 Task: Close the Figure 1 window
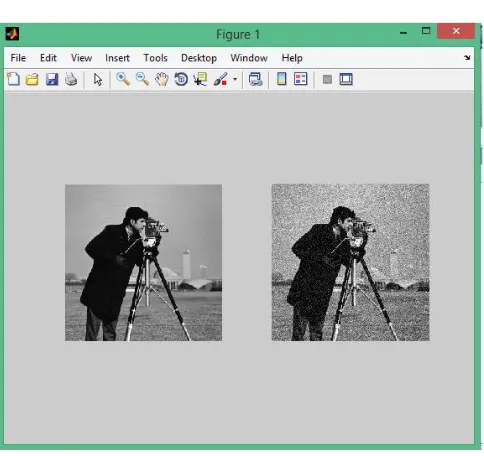click(x=456, y=31)
